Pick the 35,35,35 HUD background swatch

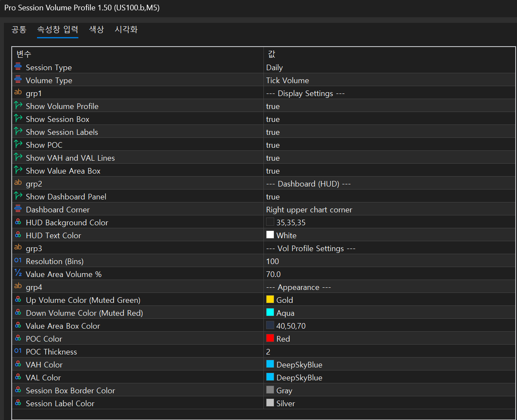pyautogui.click(x=270, y=222)
